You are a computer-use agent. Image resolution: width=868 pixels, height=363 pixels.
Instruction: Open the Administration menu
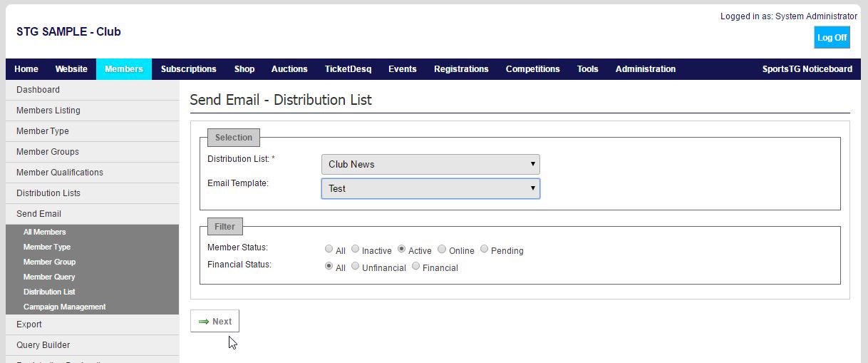[x=646, y=69]
